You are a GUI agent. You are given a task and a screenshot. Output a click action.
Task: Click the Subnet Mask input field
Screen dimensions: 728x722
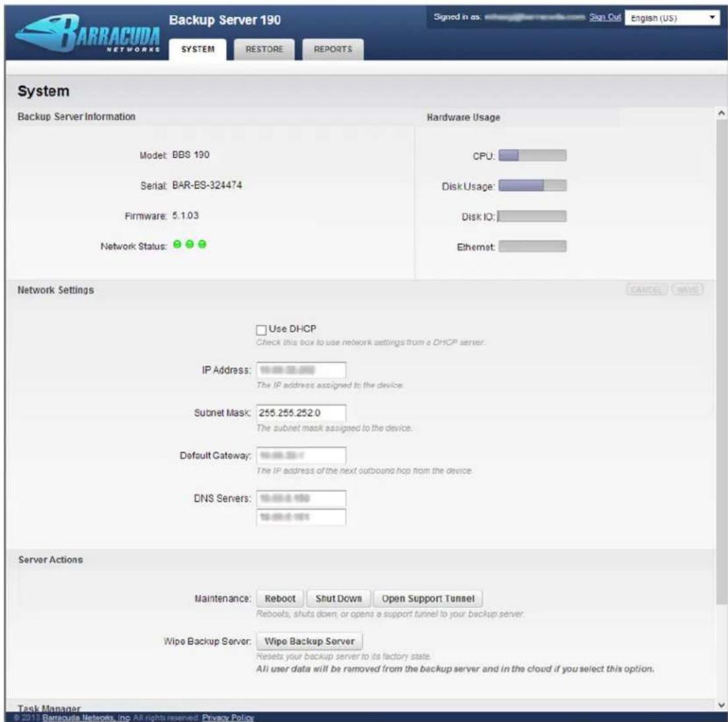(x=301, y=413)
